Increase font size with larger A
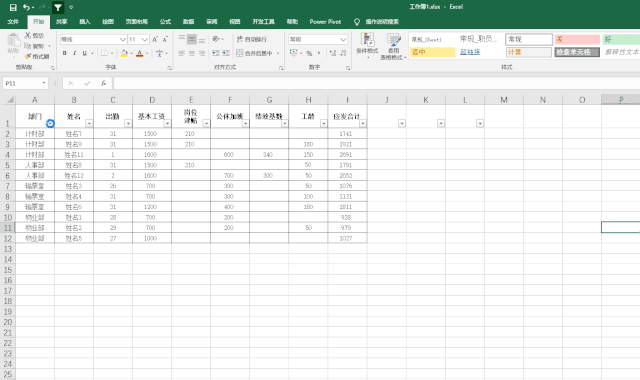Screen dimensions: 640x380 155,39
